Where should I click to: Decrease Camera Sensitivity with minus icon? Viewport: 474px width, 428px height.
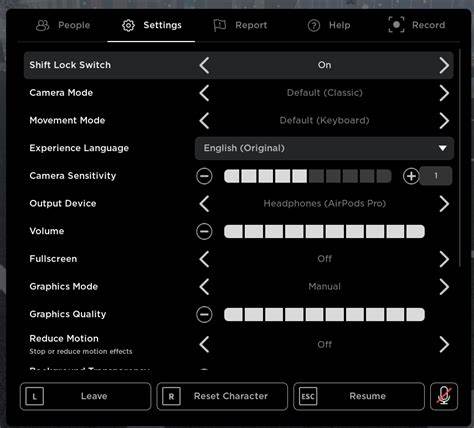coord(204,176)
